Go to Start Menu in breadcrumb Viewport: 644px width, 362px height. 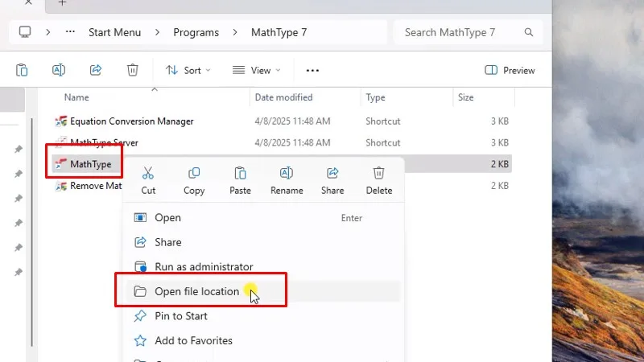tap(114, 32)
